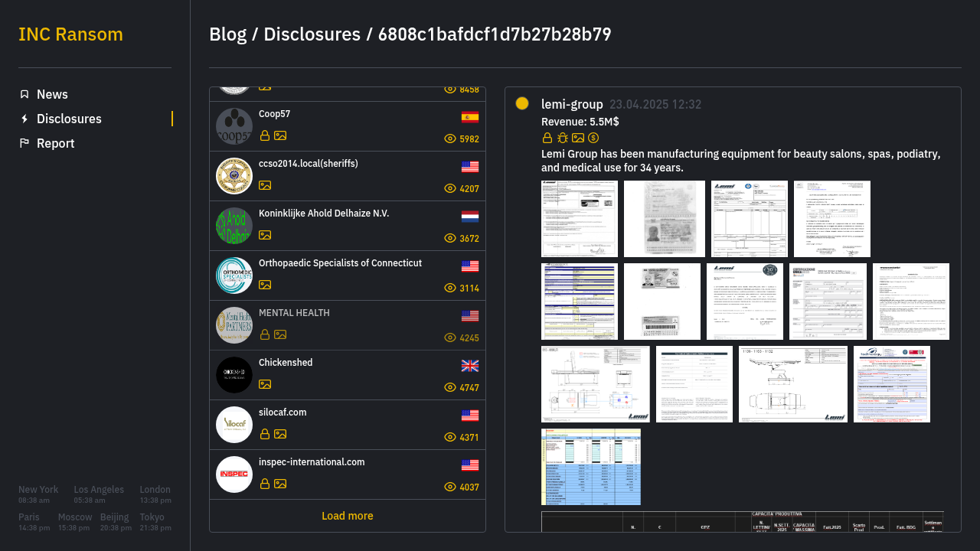Screen dimensions: 980x551
Task: Click the Load more button
Action: [348, 516]
